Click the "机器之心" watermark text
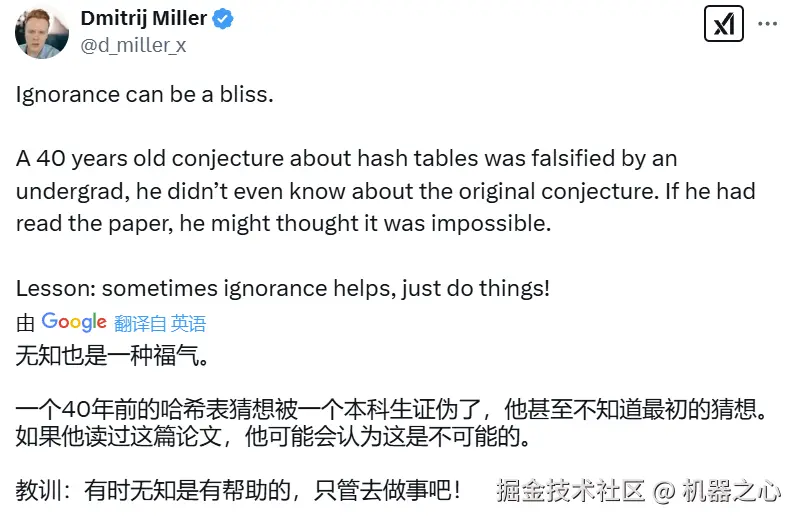The image size is (798, 521). pos(731,491)
